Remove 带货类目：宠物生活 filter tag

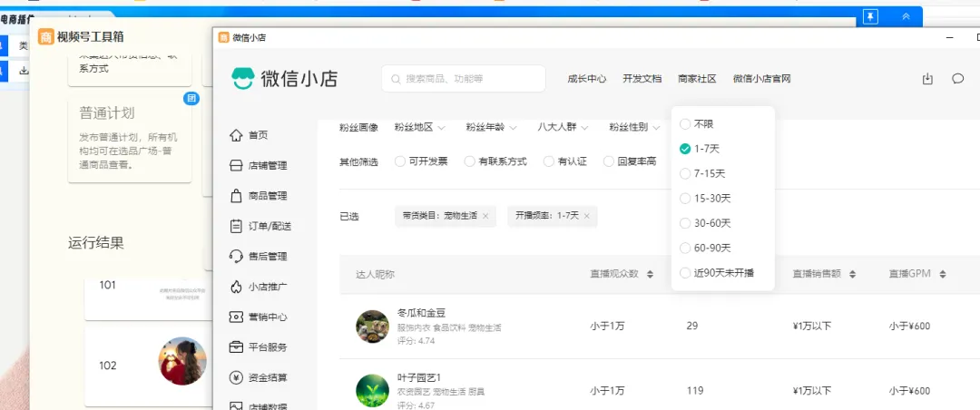tap(485, 216)
